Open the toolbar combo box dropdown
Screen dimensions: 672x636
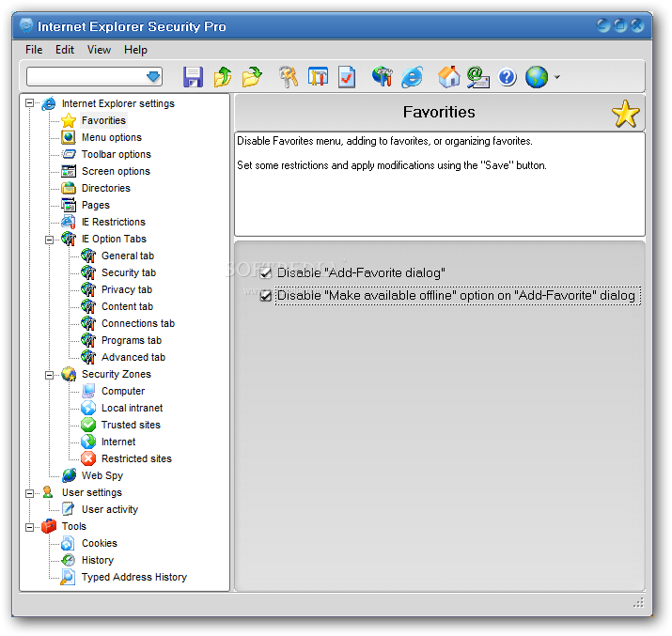[x=153, y=77]
